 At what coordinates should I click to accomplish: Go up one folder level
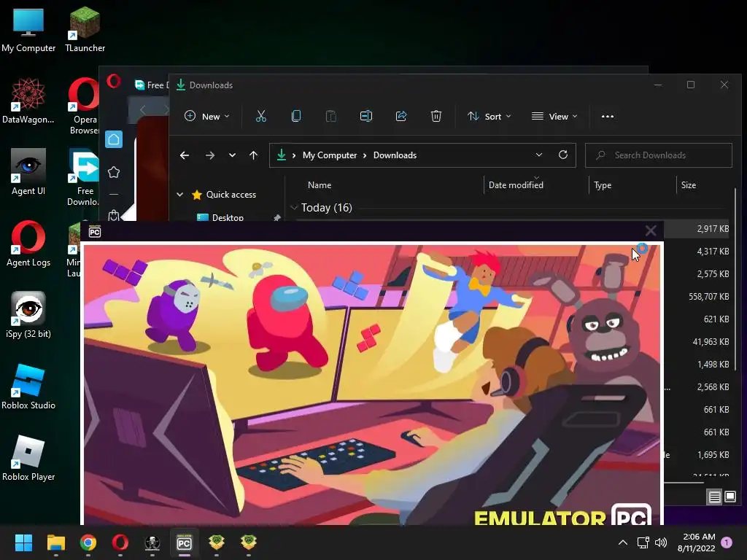point(253,155)
